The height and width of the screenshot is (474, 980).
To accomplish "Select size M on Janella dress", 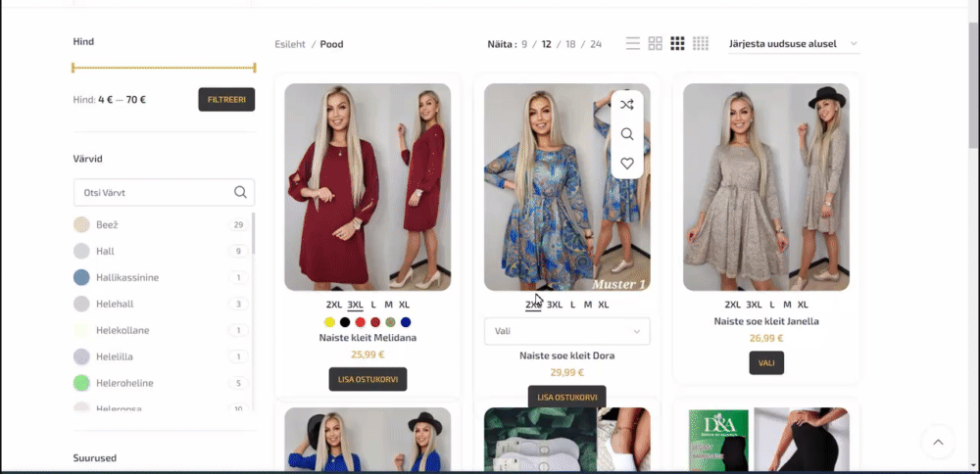I will [x=787, y=305].
